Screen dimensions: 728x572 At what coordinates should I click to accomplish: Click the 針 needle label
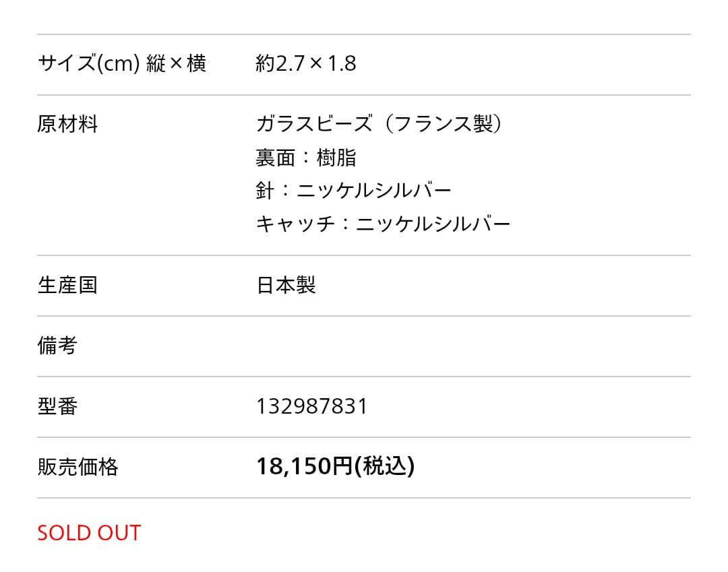(x=265, y=191)
